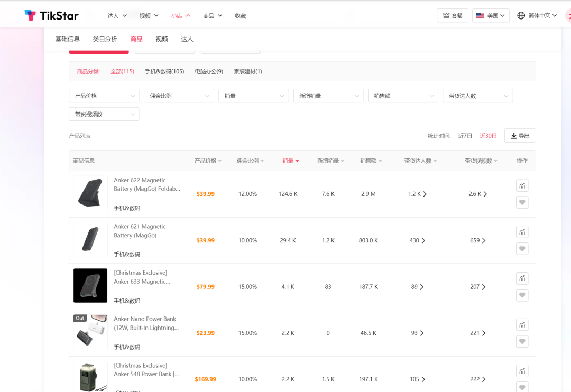Image resolution: width=571 pixels, height=392 pixels.
Task: Click the TikStar logo
Action: 51,16
